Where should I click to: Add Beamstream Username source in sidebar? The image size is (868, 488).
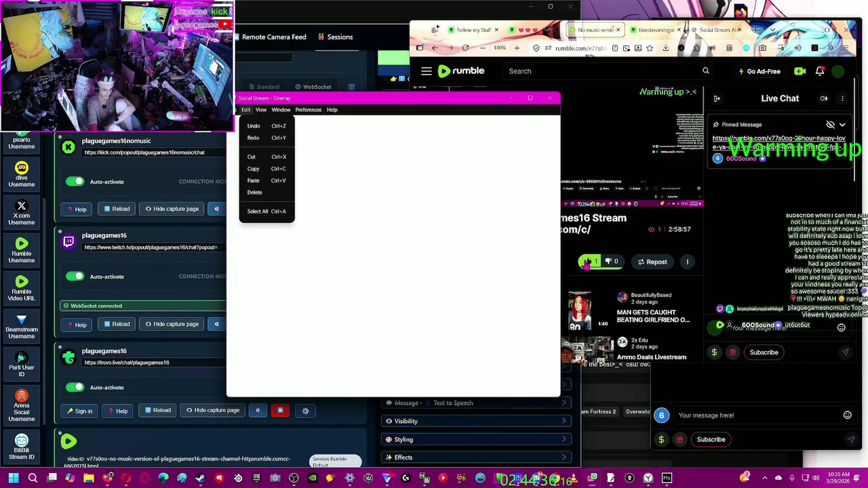pos(22,326)
